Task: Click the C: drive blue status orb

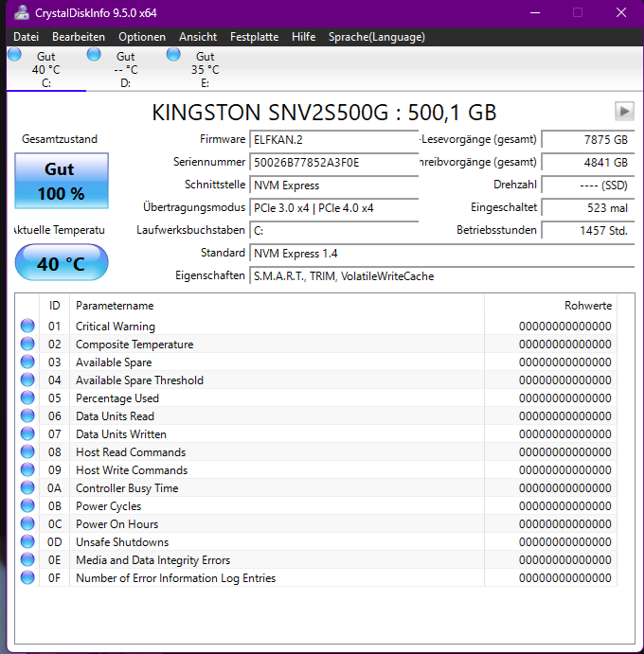Action: click(x=14, y=55)
